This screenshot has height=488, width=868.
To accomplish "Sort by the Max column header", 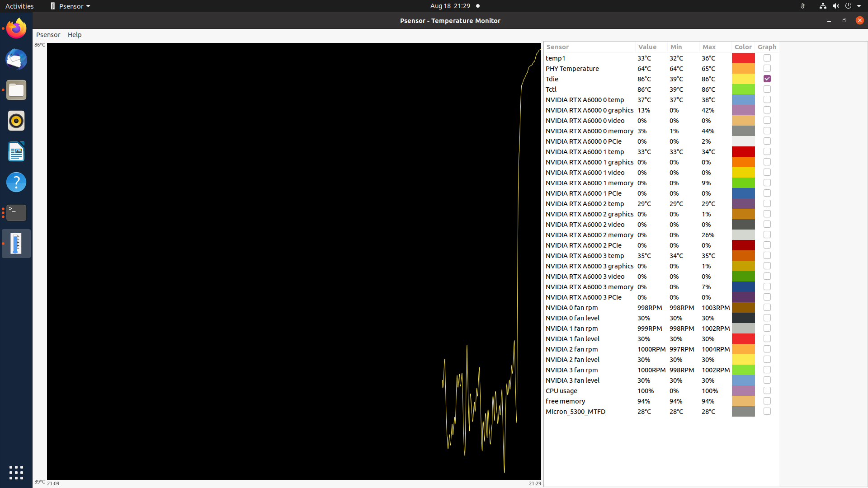I will (x=715, y=47).
